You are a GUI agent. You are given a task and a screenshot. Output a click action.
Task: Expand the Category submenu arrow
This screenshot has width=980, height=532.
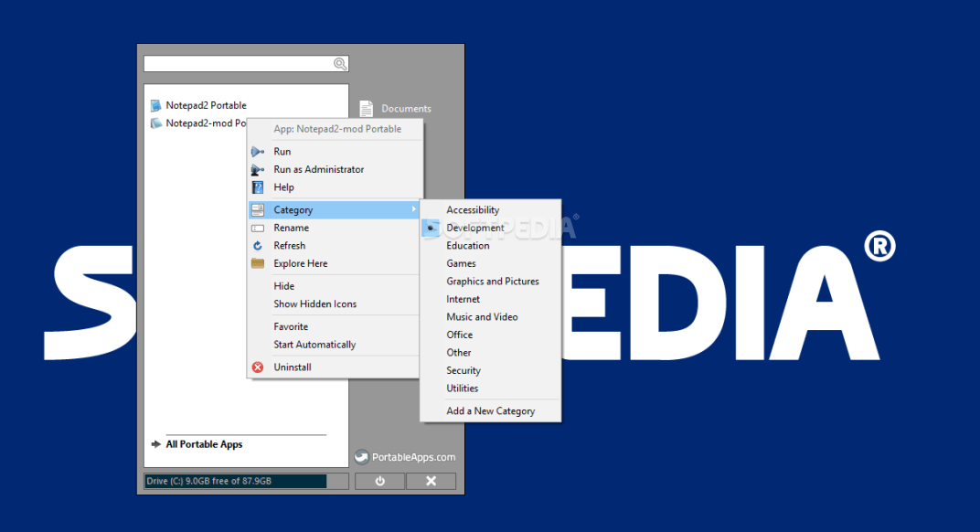pos(413,209)
